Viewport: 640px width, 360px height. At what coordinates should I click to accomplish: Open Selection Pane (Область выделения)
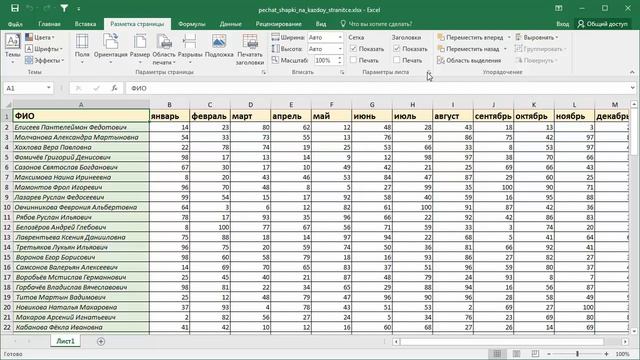(x=469, y=60)
